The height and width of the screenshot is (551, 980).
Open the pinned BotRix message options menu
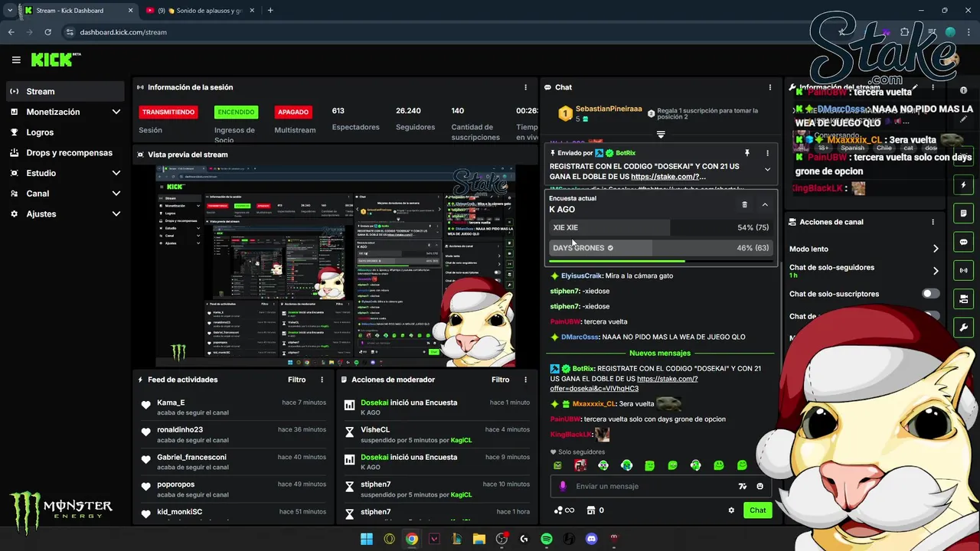[767, 153]
